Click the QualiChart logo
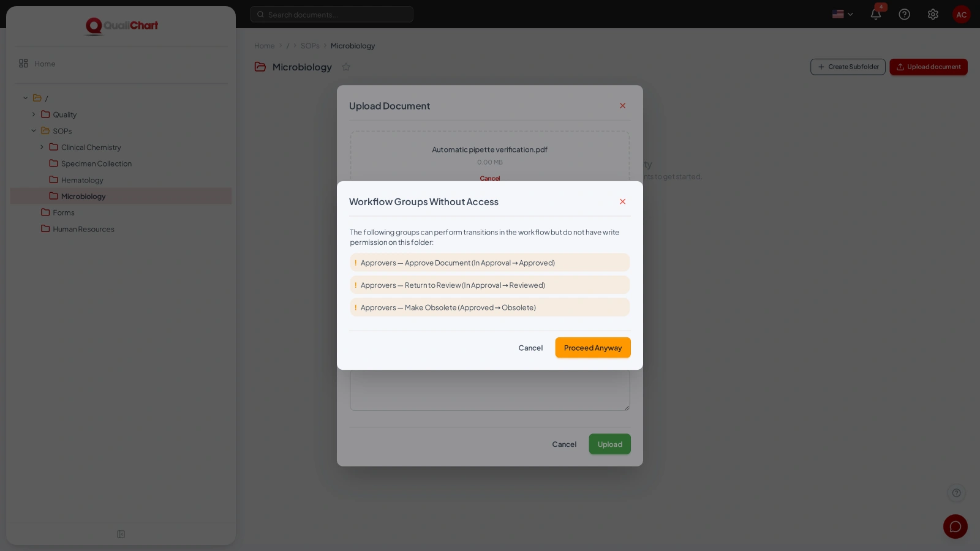This screenshot has width=980, height=551. point(121,26)
